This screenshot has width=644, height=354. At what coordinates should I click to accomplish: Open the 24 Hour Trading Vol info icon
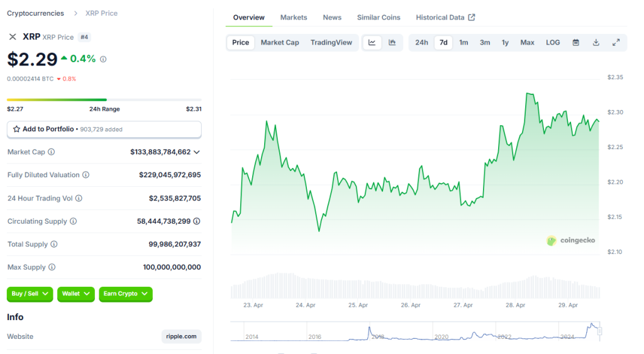tap(79, 198)
